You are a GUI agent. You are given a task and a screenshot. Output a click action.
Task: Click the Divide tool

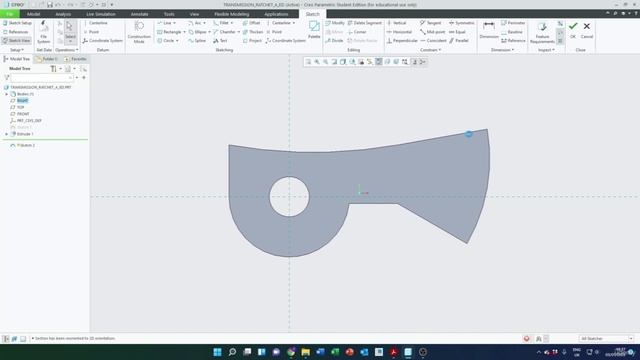334,41
